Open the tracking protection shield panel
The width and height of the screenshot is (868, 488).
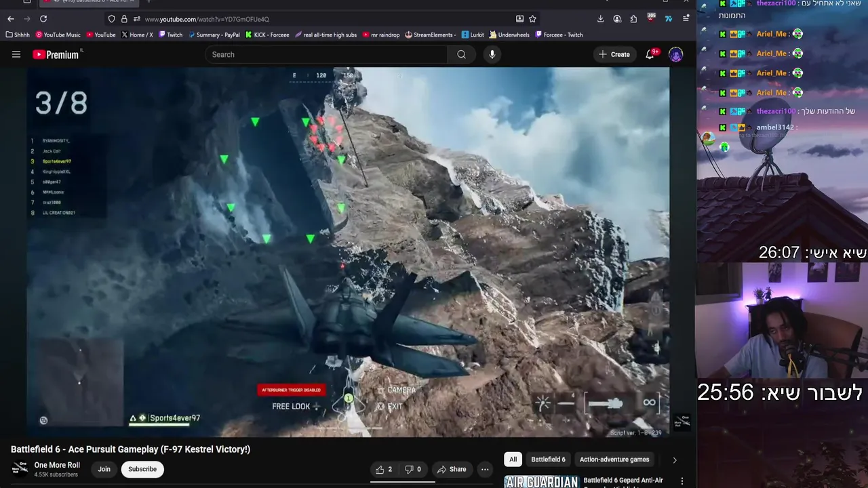coord(112,19)
